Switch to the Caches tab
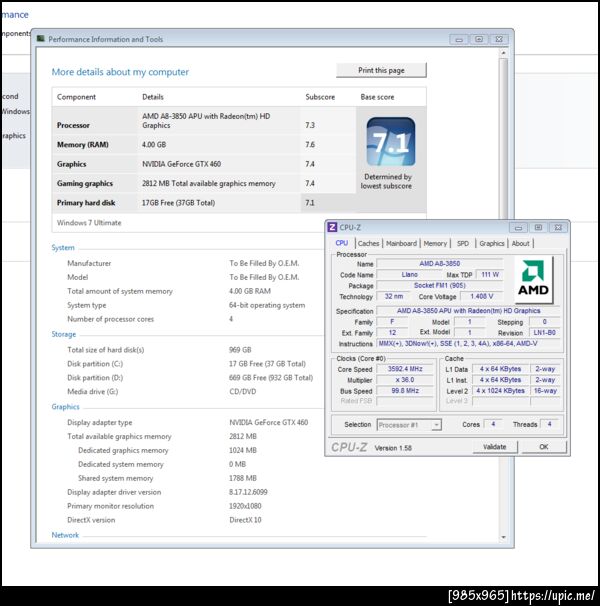This screenshot has width=600, height=606. pyautogui.click(x=368, y=243)
